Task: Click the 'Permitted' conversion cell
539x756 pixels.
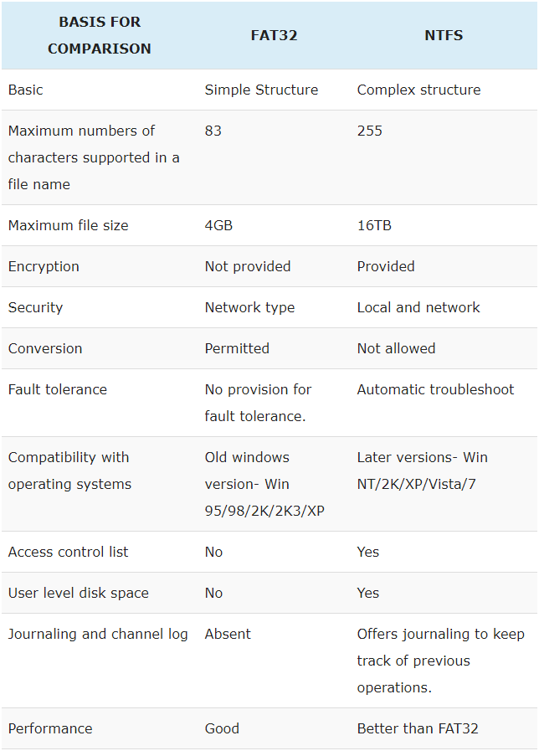Action: point(237,348)
